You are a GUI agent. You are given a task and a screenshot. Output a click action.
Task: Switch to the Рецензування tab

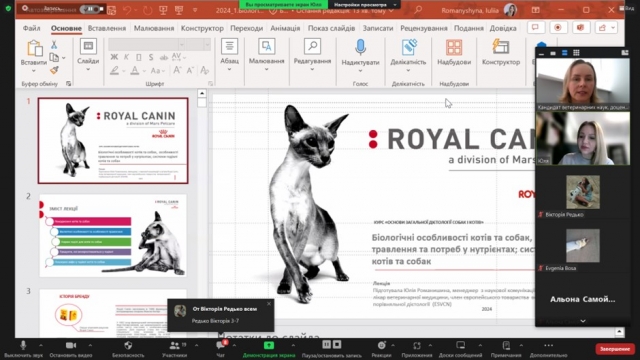tap(424, 28)
